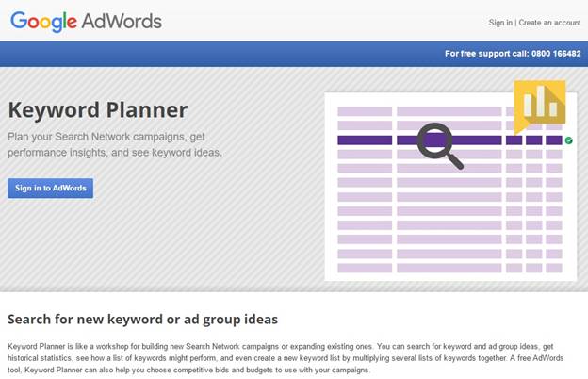Click the keyword planner table illustration

pos(450,187)
